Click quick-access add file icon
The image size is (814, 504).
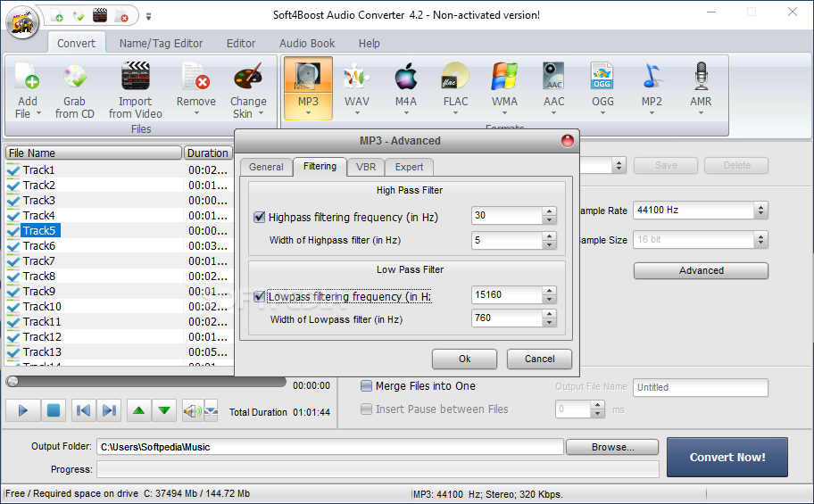pos(57,15)
